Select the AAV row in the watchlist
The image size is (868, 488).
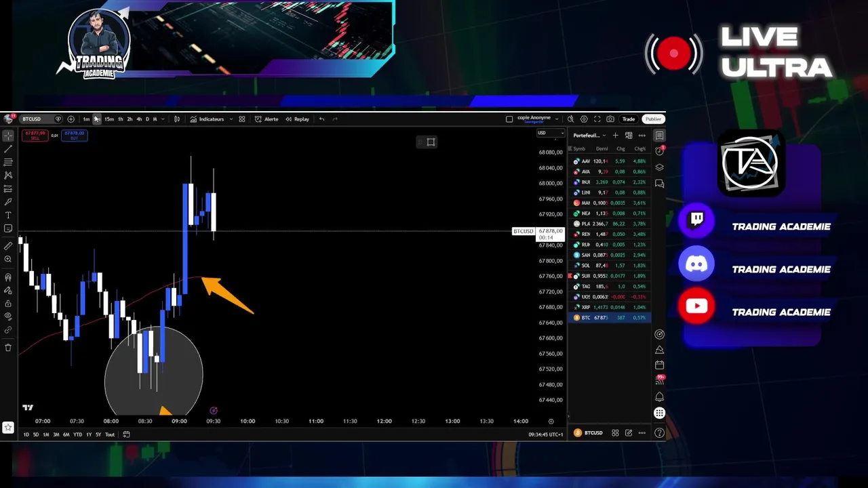pos(610,161)
